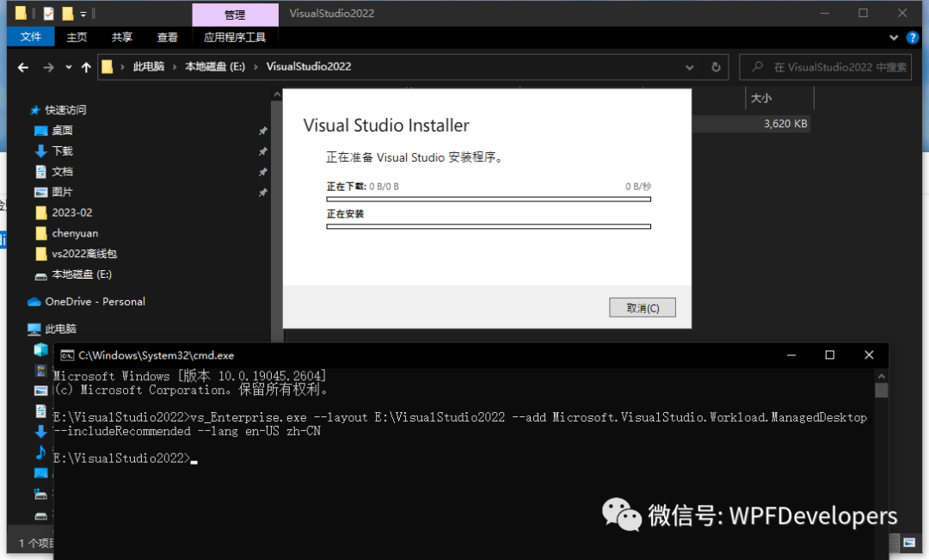Open 桌面 in quick access
Viewport: 929px width, 560px height.
pos(62,131)
